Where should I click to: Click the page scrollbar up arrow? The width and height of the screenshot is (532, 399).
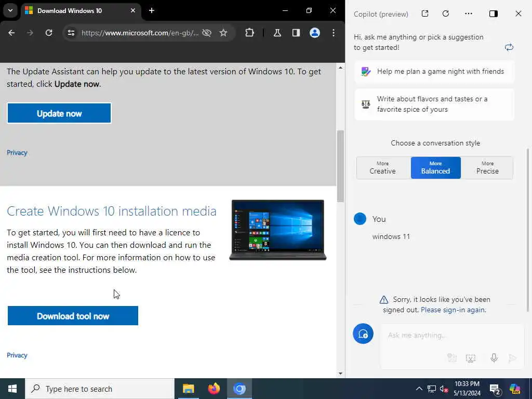click(x=341, y=68)
